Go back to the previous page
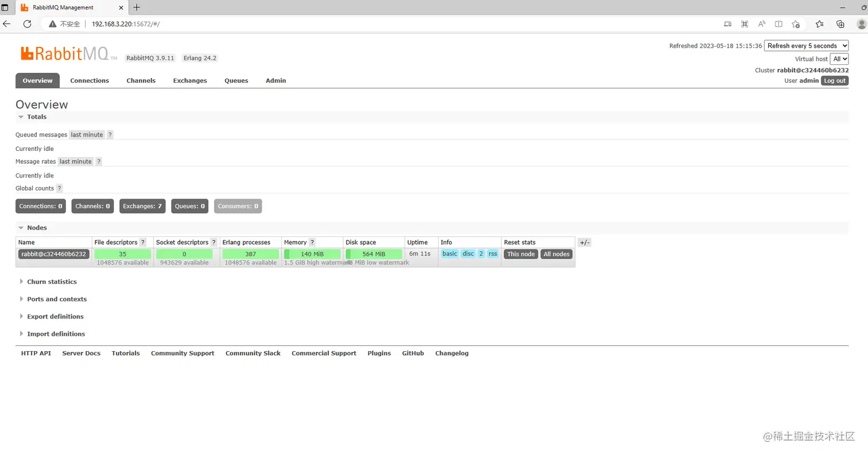 [7, 24]
